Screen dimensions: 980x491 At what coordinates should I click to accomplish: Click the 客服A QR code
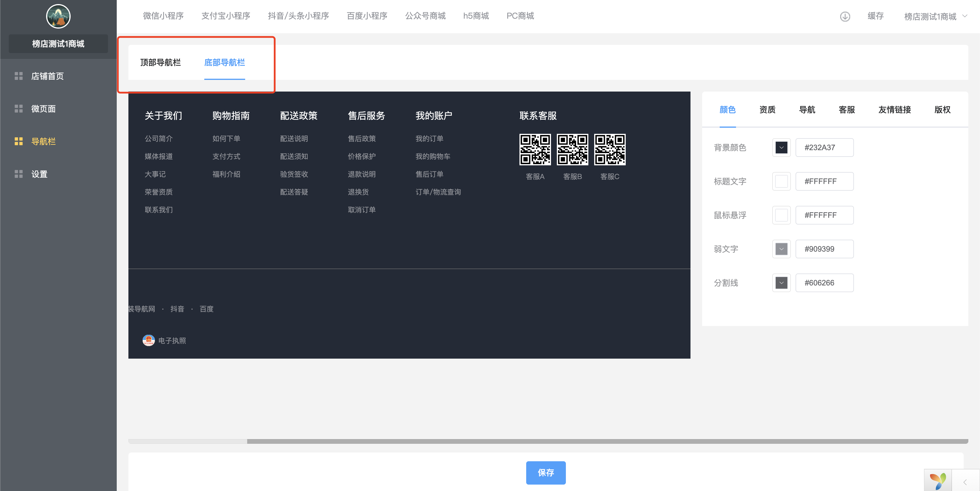tap(535, 149)
